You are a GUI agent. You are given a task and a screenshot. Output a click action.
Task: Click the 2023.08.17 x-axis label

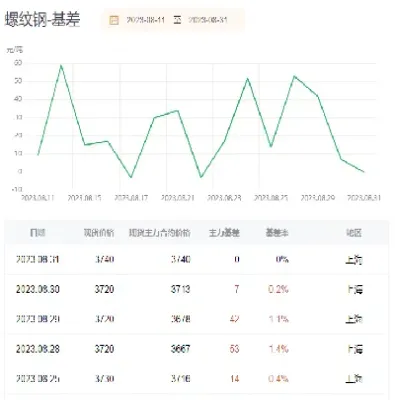131,198
